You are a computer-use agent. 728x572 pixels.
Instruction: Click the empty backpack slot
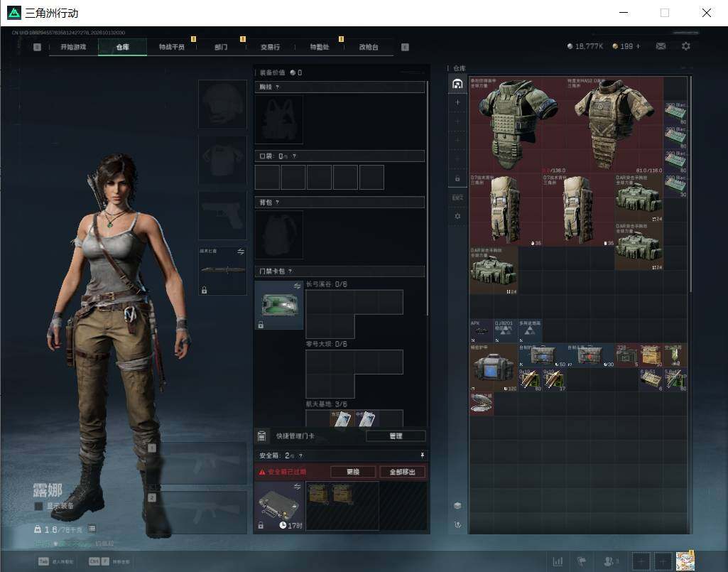(278, 234)
